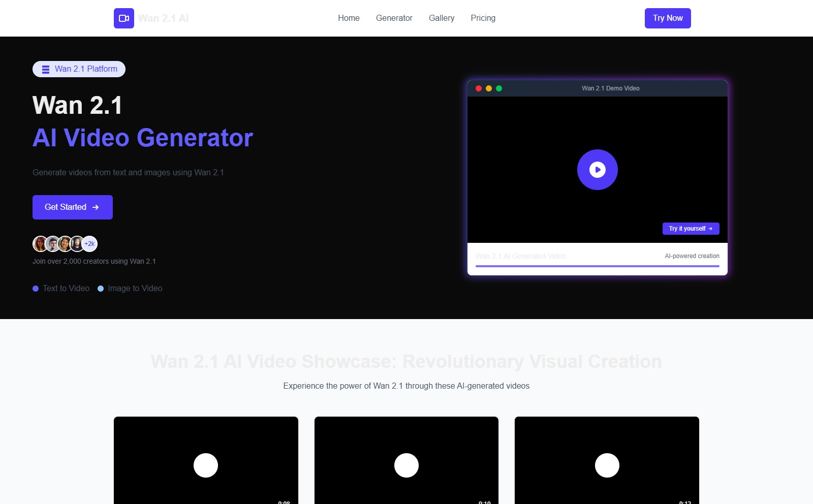Click the Try Now button

(668, 18)
